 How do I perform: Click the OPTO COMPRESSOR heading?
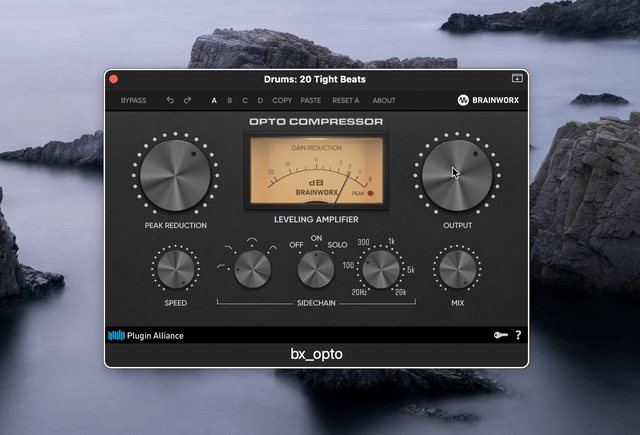click(316, 122)
